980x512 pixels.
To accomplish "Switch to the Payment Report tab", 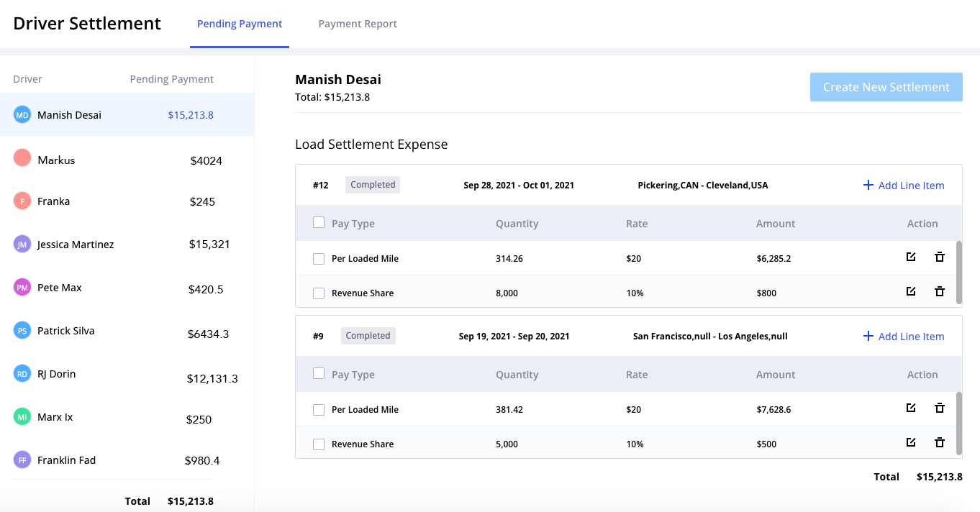I will pos(358,24).
